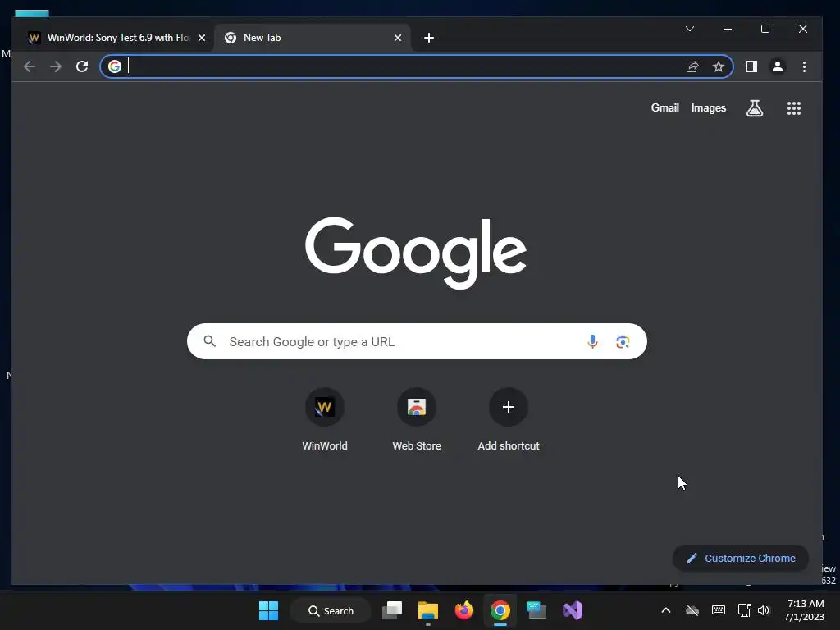The width and height of the screenshot is (840, 630).
Task: Go forward using the forward arrow
Action: click(x=56, y=66)
